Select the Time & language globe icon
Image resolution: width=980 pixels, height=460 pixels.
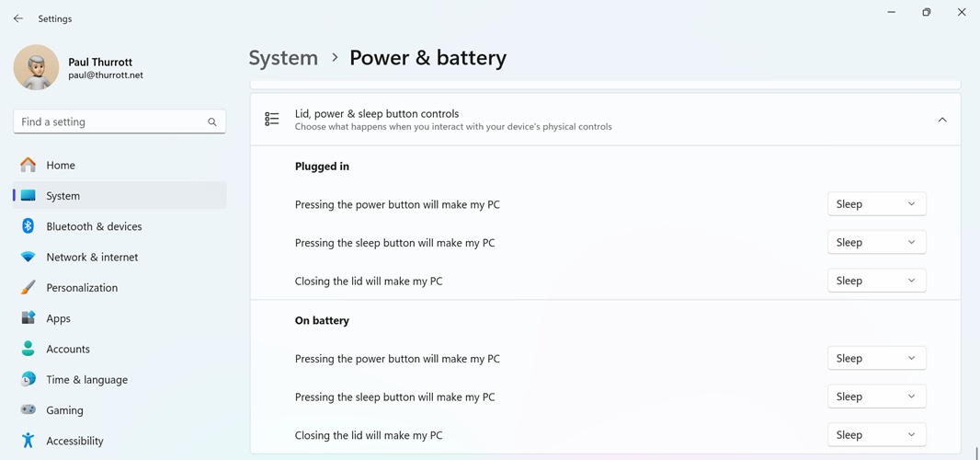pos(28,379)
